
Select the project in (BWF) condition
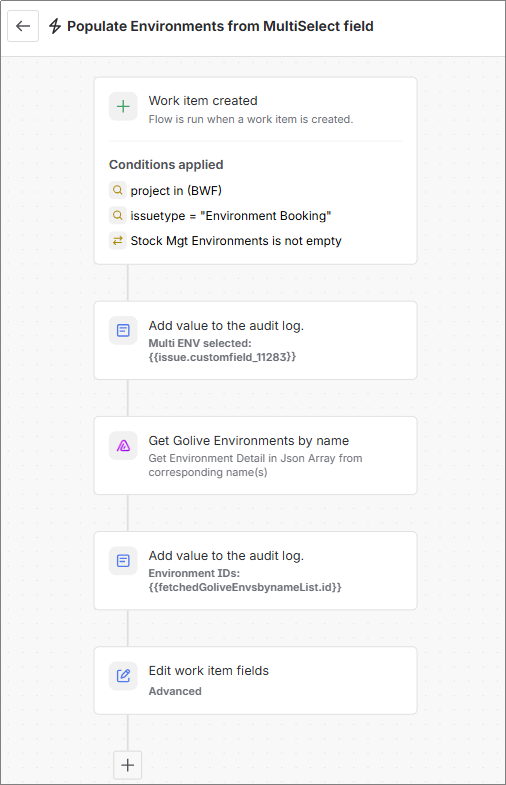176,191
